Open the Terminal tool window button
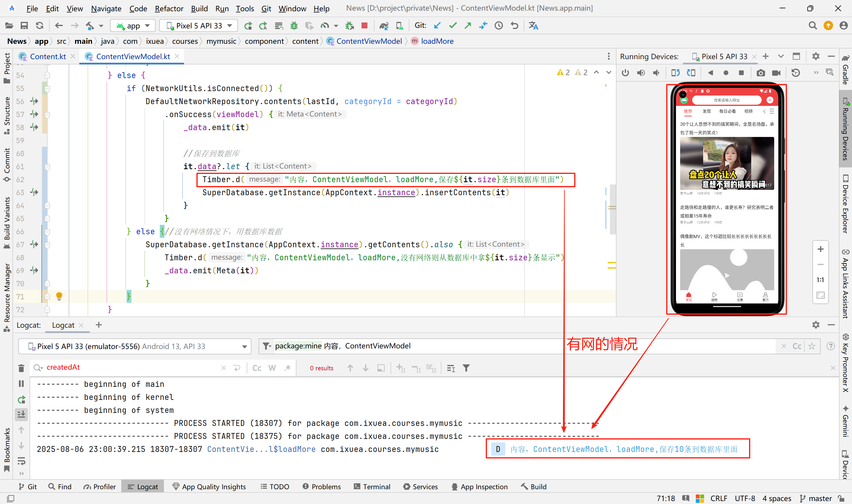The width and height of the screenshot is (852, 504). tap(372, 486)
